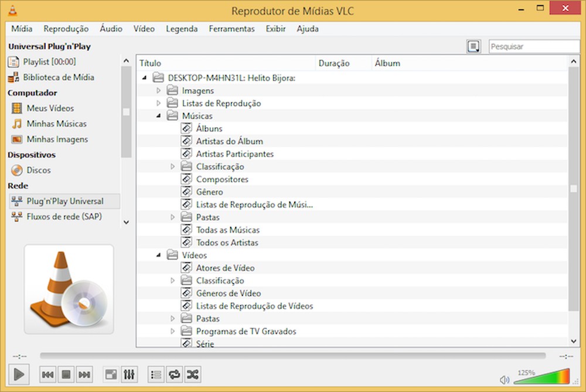Open the extended settings equalizer icon
Image resolution: width=586 pixels, height=392 pixels.
pos(129,374)
